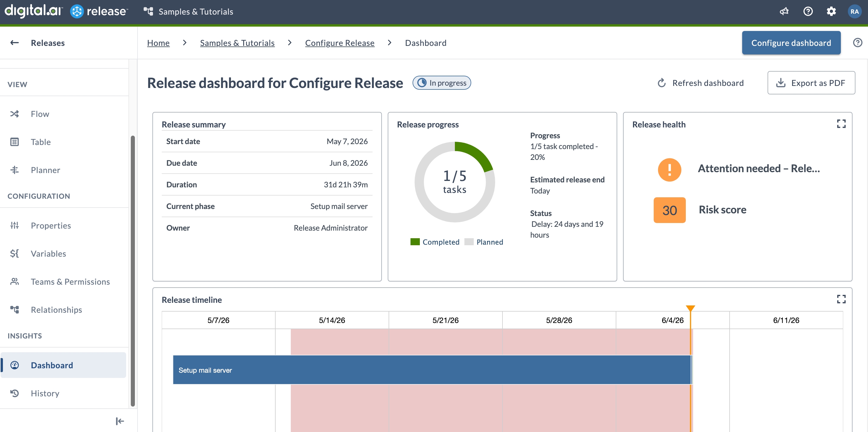868x432 pixels.
Task: Click the 'May 7, 2026' start date value
Action: point(347,141)
